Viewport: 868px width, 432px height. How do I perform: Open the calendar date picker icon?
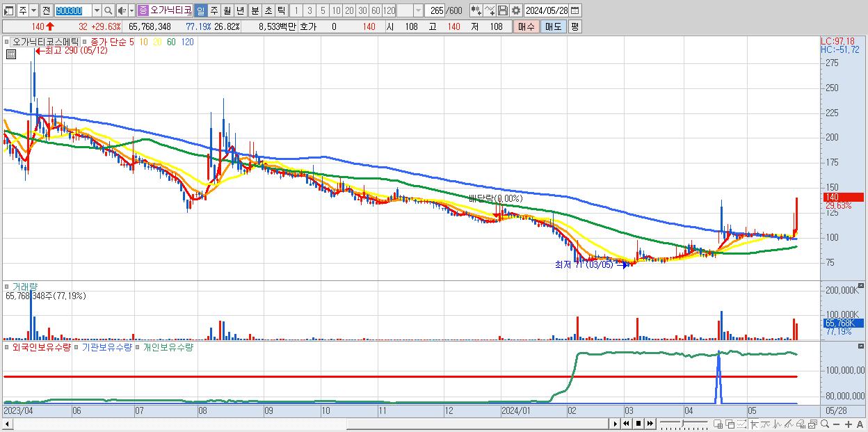tap(575, 10)
